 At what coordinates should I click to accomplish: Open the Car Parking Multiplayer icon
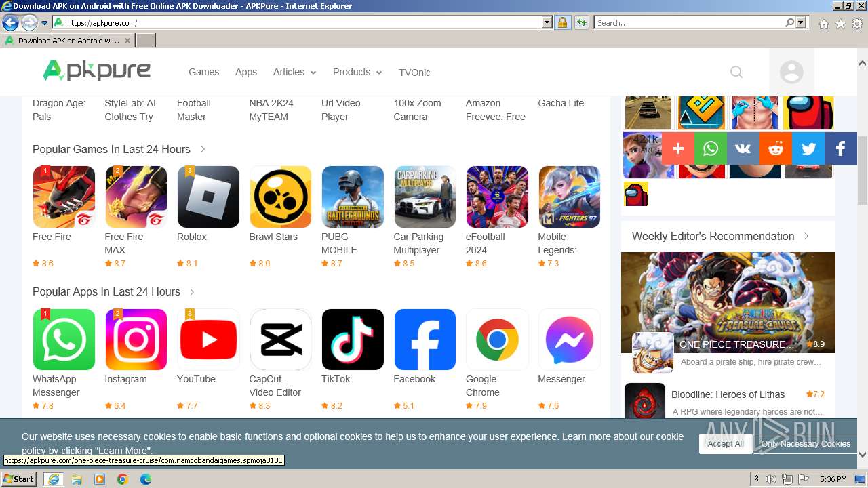[x=425, y=197]
